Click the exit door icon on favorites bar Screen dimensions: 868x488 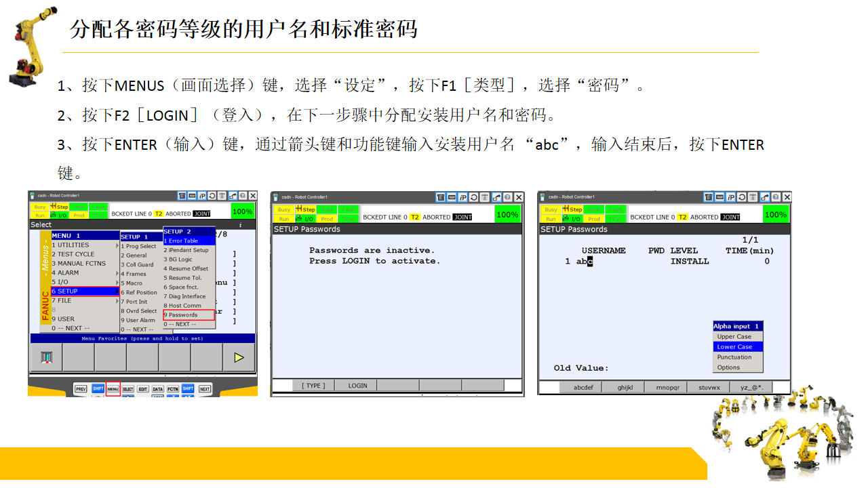[46, 357]
